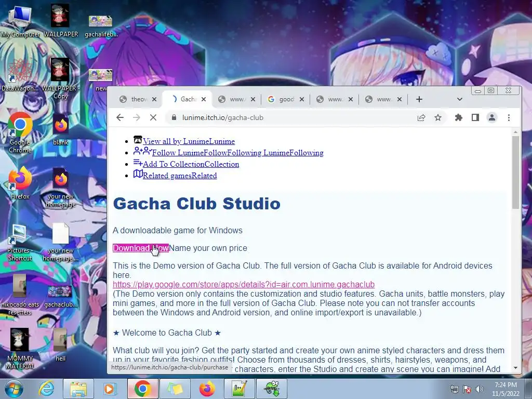
Task: Click View all by Lunime link
Action: [x=189, y=141]
